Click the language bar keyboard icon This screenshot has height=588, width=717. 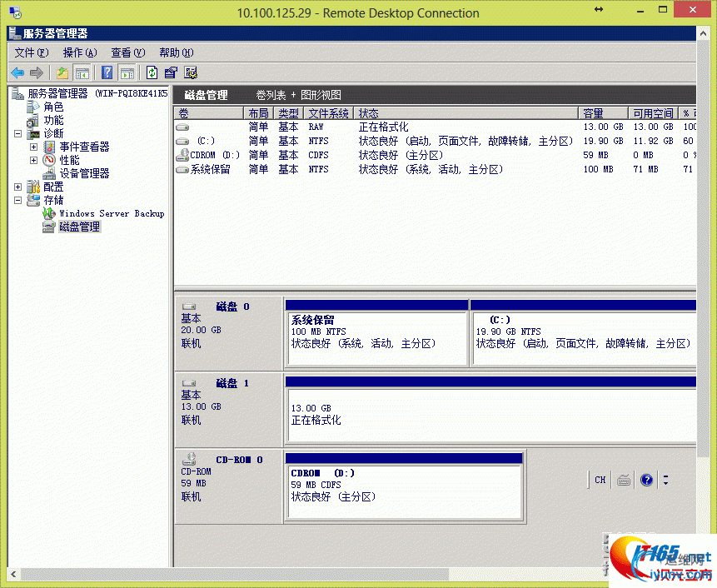click(x=624, y=480)
